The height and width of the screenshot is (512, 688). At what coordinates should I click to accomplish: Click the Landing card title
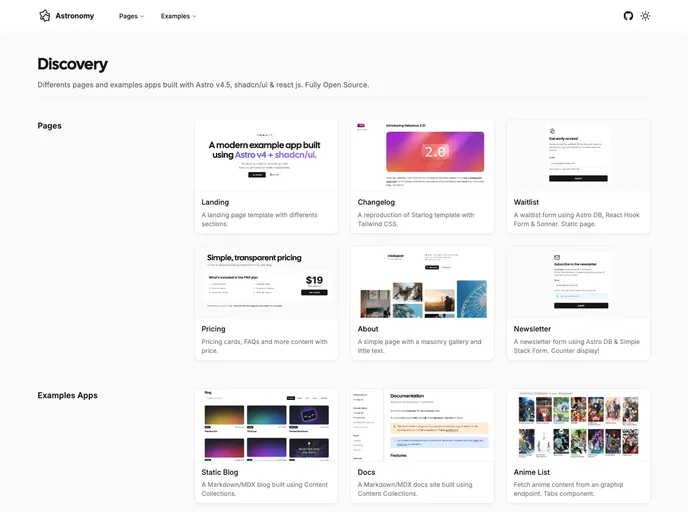215,202
